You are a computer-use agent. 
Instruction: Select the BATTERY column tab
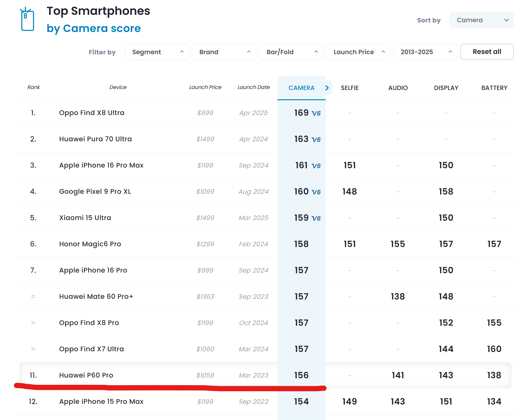pyautogui.click(x=494, y=88)
